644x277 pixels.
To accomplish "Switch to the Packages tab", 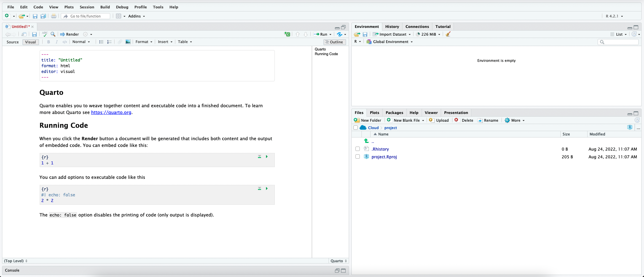I will click(394, 113).
